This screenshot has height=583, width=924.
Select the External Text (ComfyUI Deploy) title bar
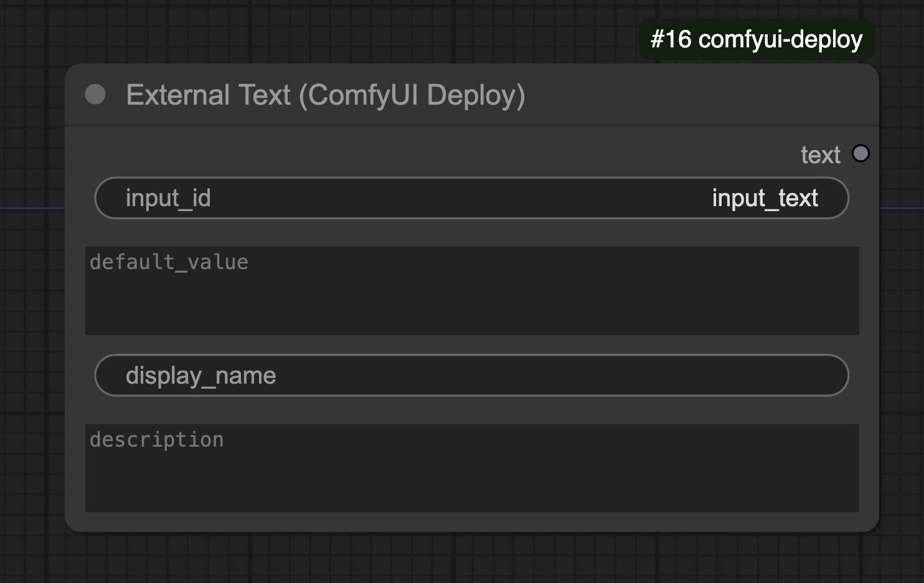(x=325, y=95)
